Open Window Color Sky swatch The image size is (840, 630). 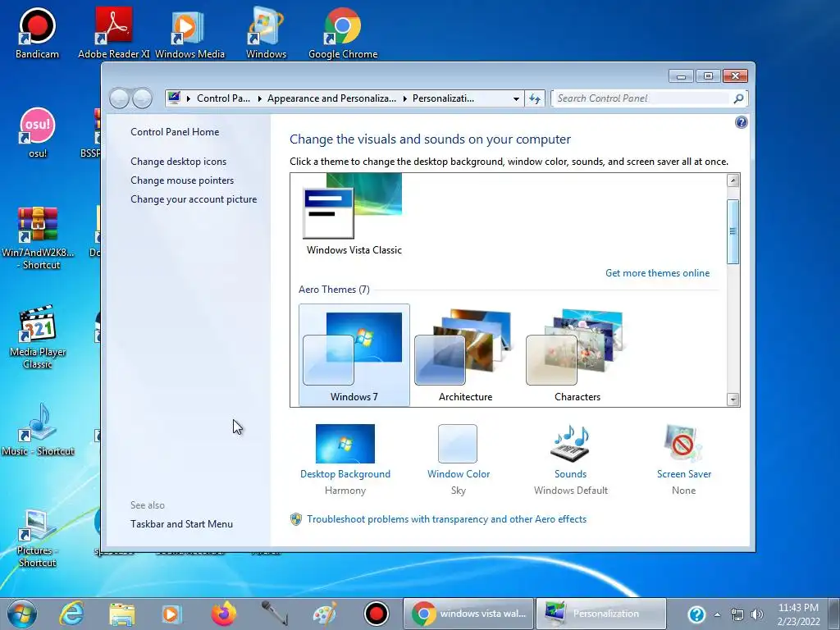(x=458, y=444)
